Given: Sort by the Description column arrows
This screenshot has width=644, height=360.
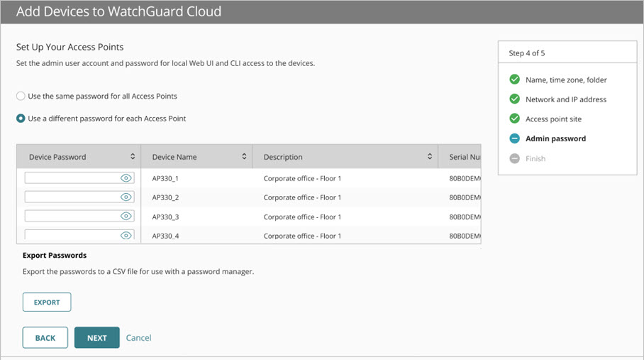Looking at the screenshot, I should click(430, 156).
